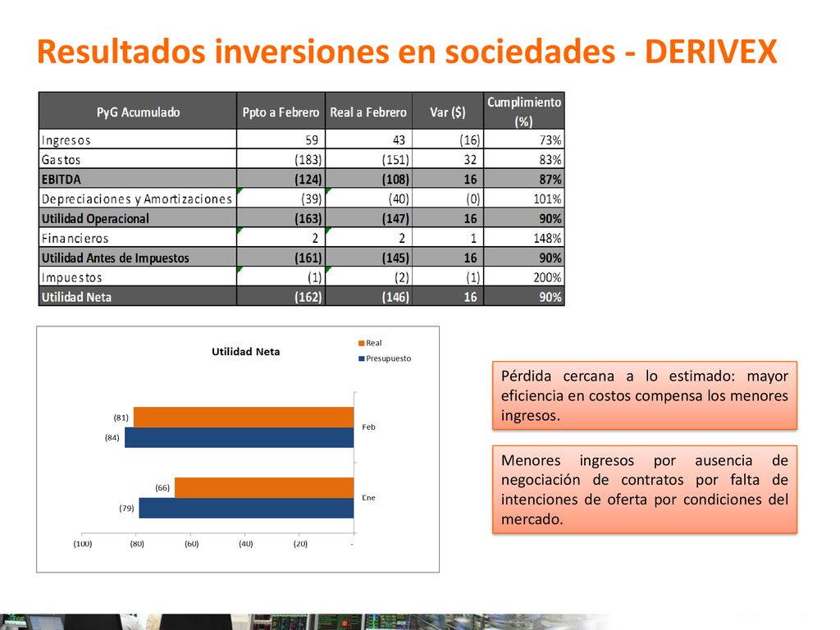
Task: Click the 'Financieros' row label
Action: coord(75,239)
